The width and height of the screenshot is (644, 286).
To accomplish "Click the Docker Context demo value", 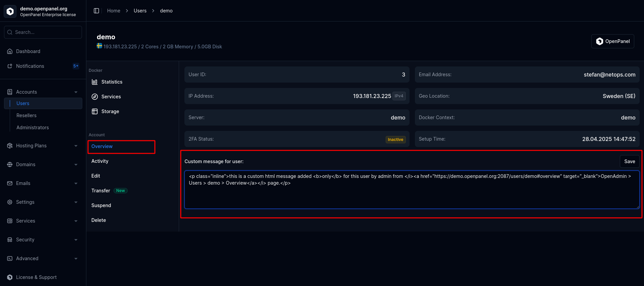I will (x=628, y=117).
